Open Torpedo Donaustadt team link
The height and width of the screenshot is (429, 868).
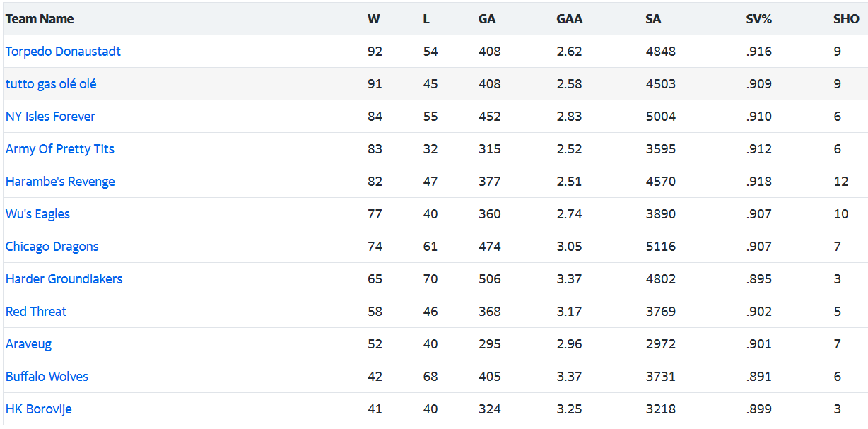pyautogui.click(x=63, y=52)
